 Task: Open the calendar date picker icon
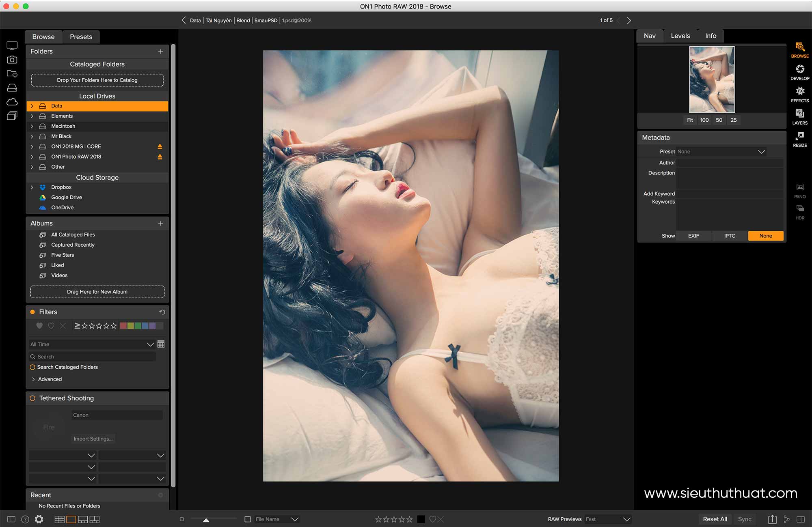point(161,344)
